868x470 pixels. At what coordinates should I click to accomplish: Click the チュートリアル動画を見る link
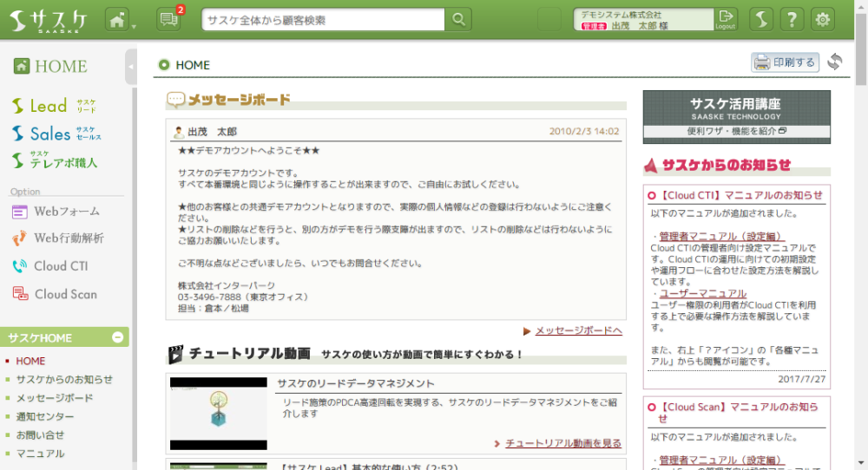(563, 443)
